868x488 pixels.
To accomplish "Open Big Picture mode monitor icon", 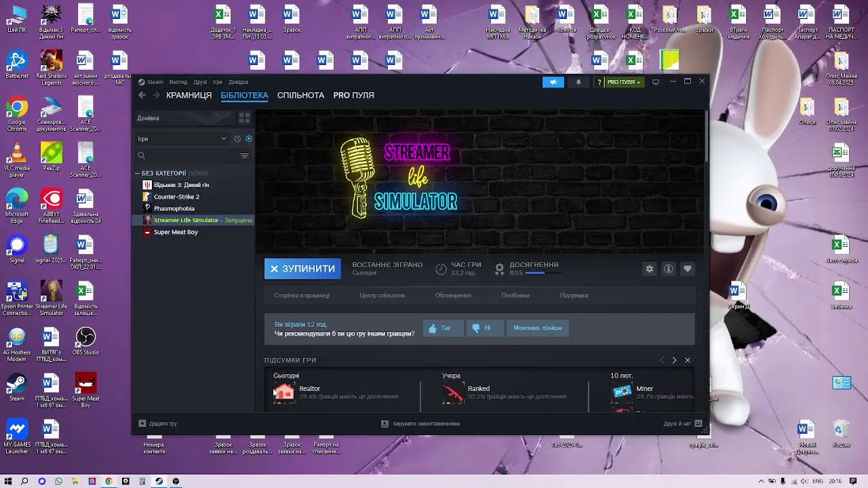I will pos(655,82).
